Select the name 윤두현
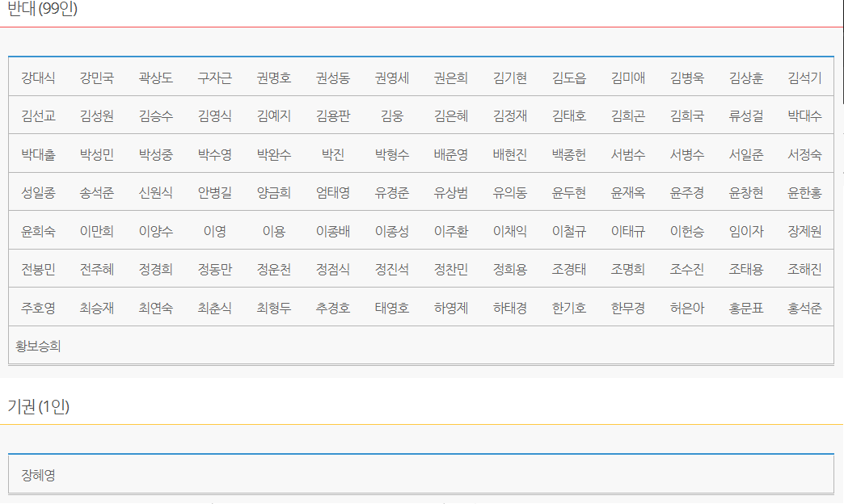Viewport: 844px width, 504px height. pos(569,192)
